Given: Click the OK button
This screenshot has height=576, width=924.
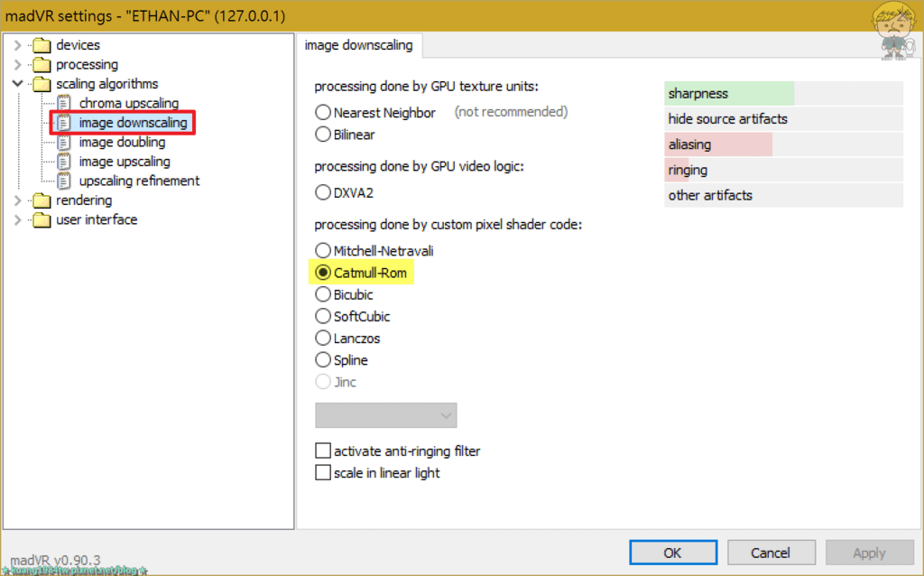Looking at the screenshot, I should tap(673, 553).
